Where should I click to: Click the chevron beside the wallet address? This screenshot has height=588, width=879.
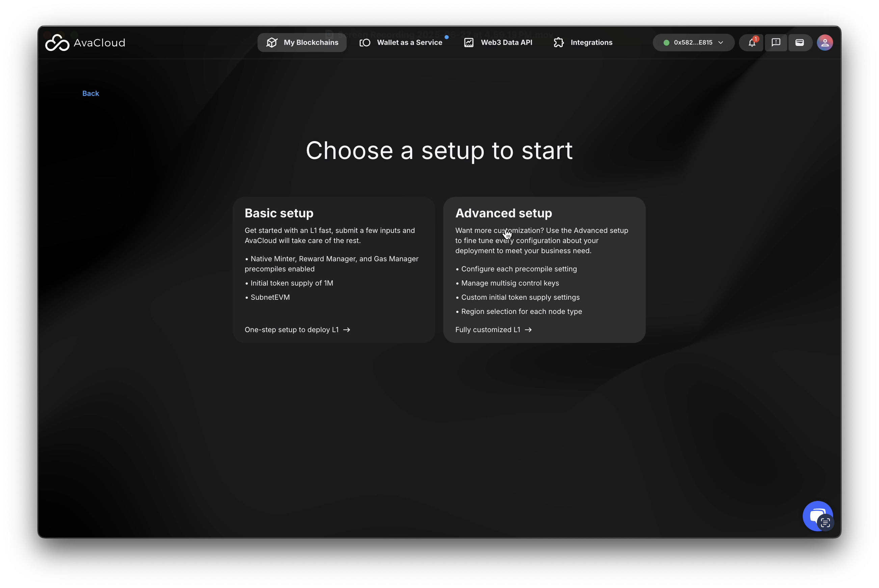(x=720, y=43)
